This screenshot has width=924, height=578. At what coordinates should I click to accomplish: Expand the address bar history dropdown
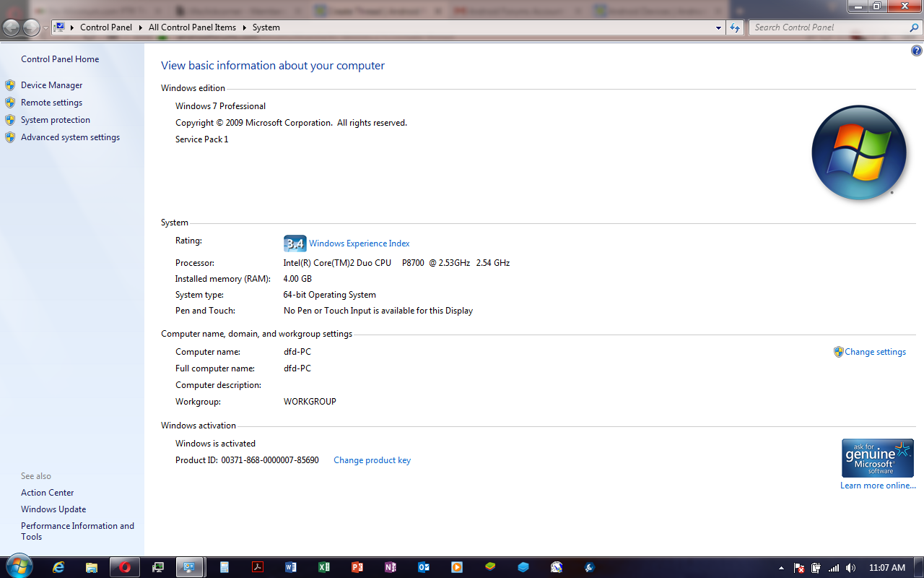click(718, 27)
